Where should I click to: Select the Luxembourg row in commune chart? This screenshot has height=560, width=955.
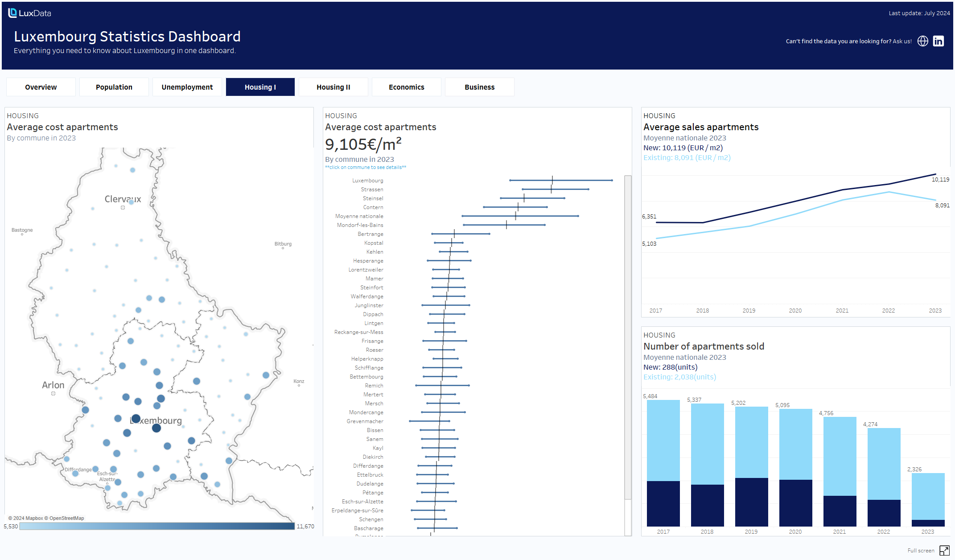click(368, 181)
